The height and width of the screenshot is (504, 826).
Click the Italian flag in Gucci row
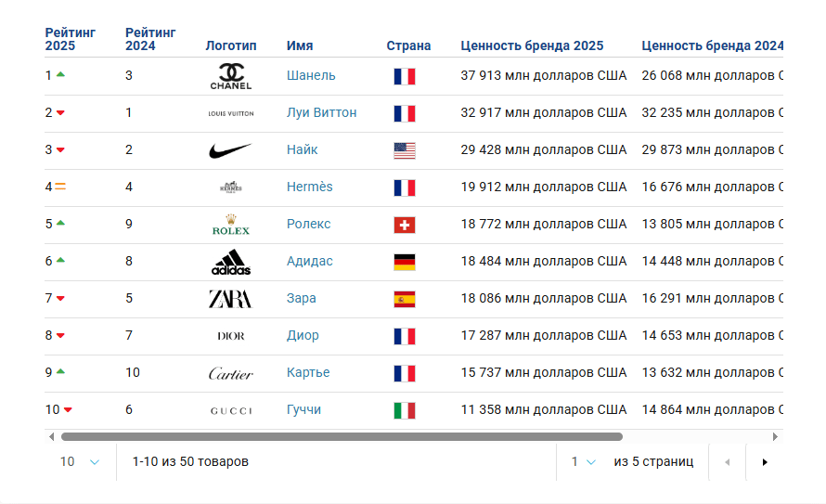404,410
